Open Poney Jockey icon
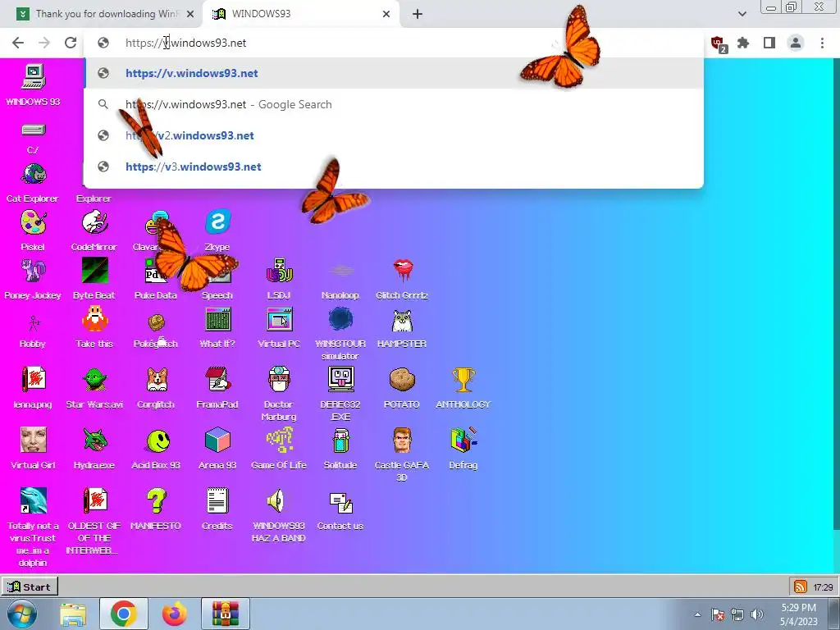840x630 pixels. click(x=33, y=271)
